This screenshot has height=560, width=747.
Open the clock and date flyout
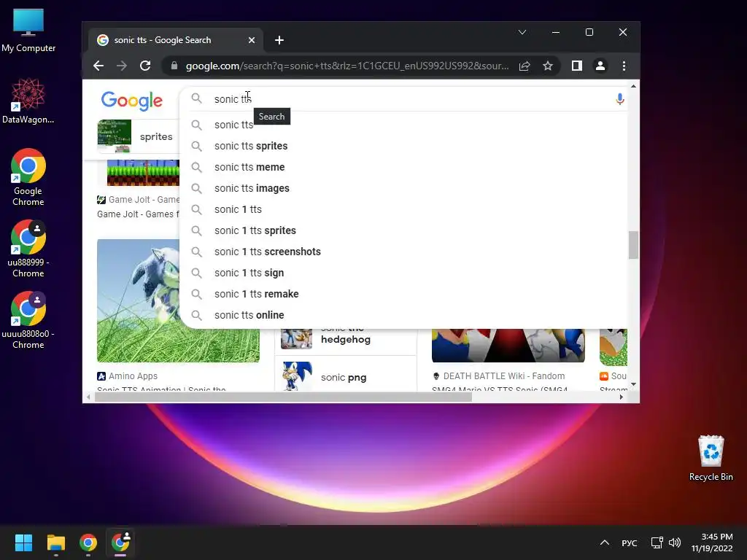click(x=712, y=542)
